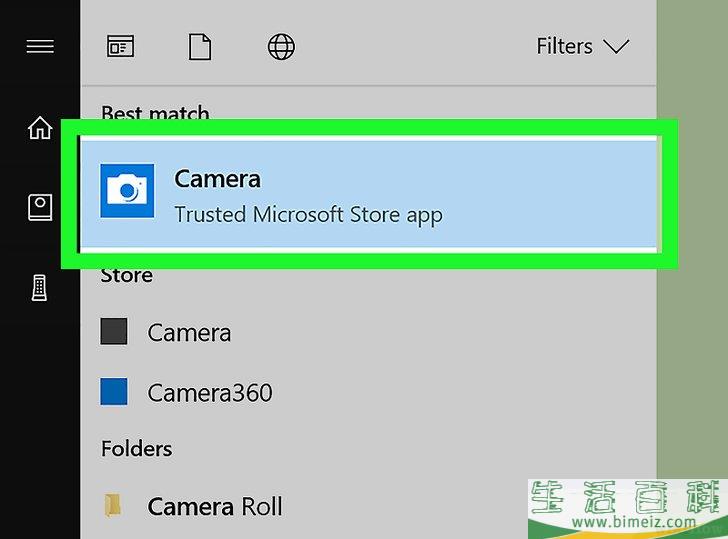This screenshot has width=728, height=539.
Task: Expand the hamburger menu in the sidebar
Action: tap(40, 46)
